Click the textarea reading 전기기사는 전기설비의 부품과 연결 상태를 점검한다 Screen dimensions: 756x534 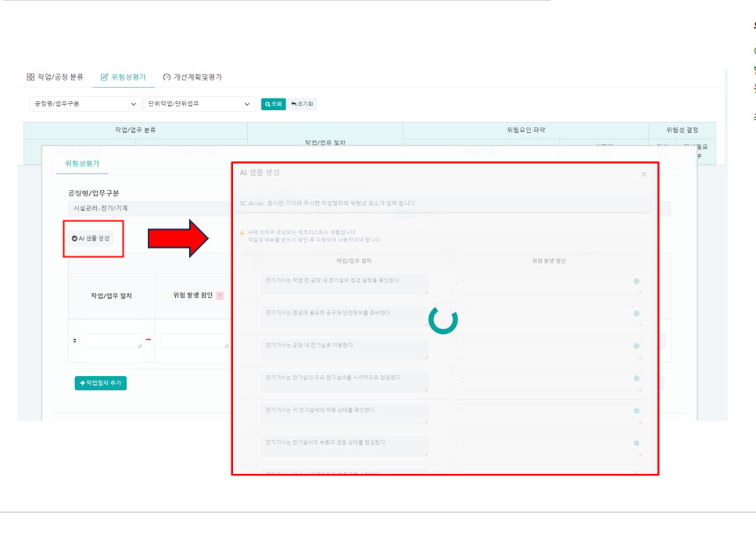pyautogui.click(x=344, y=446)
